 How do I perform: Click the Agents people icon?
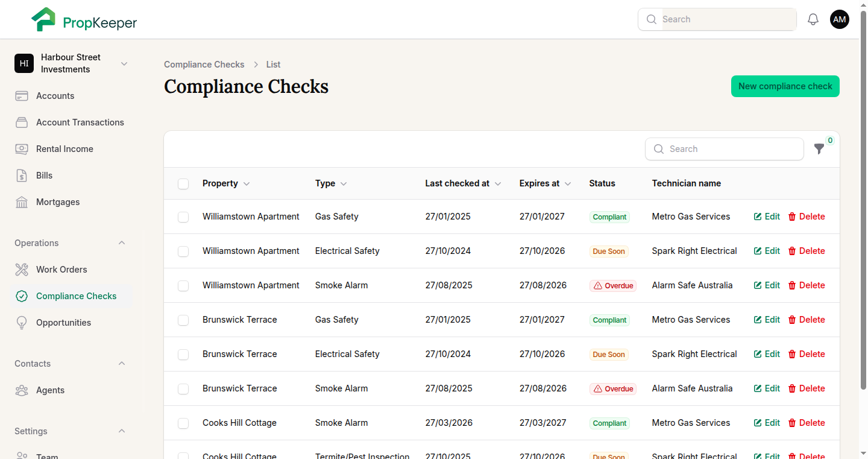pos(22,390)
